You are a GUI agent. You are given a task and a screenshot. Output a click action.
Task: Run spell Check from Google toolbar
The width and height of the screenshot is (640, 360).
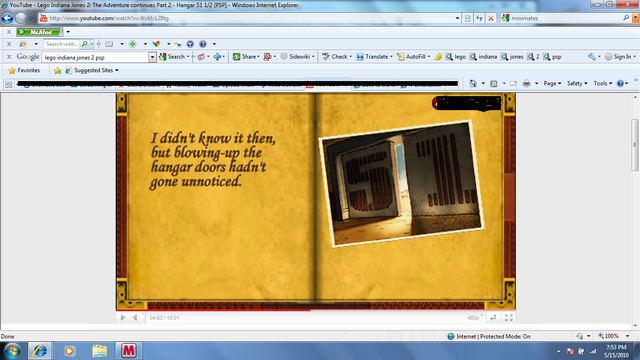click(x=336, y=57)
